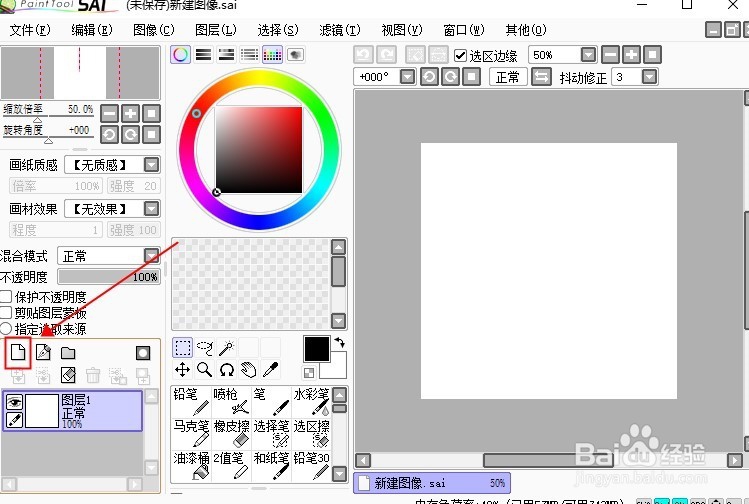Screen dimensions: 749x504
Task: Toggle the 选区边缘 checkbox
Action: tap(460, 55)
